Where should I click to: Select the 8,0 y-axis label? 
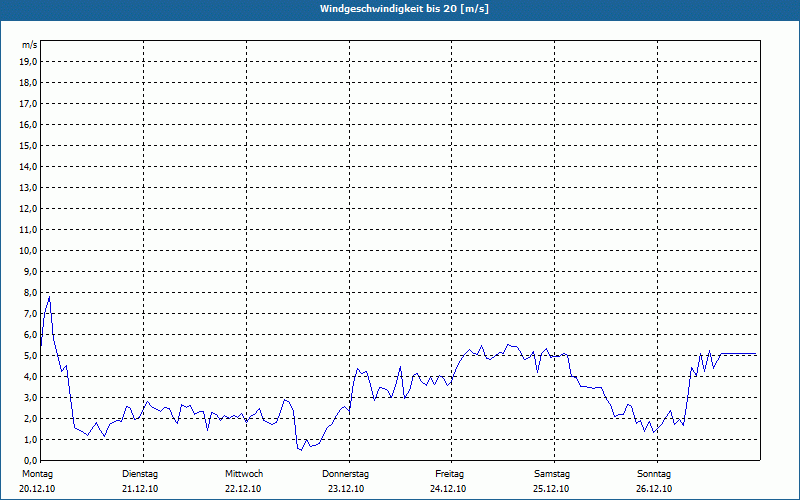pyautogui.click(x=30, y=293)
